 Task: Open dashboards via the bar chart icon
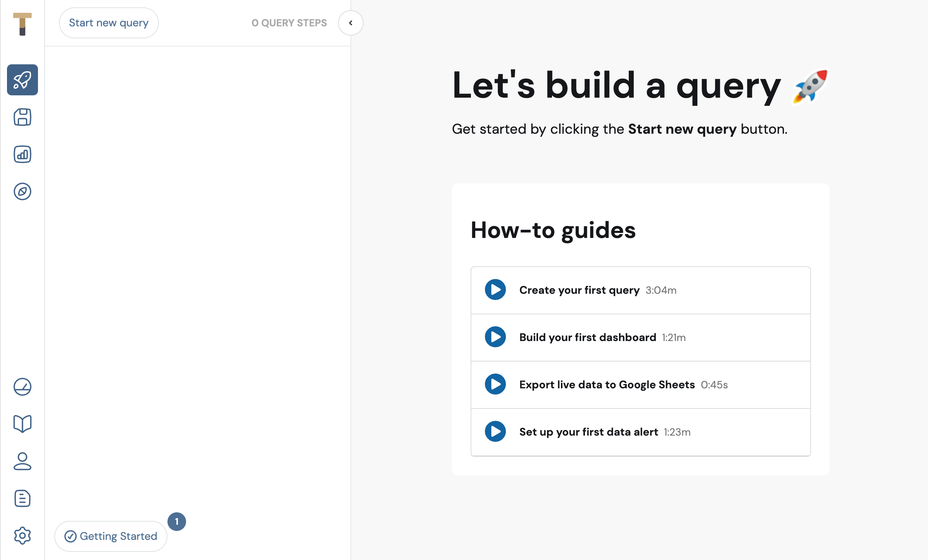[x=22, y=154]
